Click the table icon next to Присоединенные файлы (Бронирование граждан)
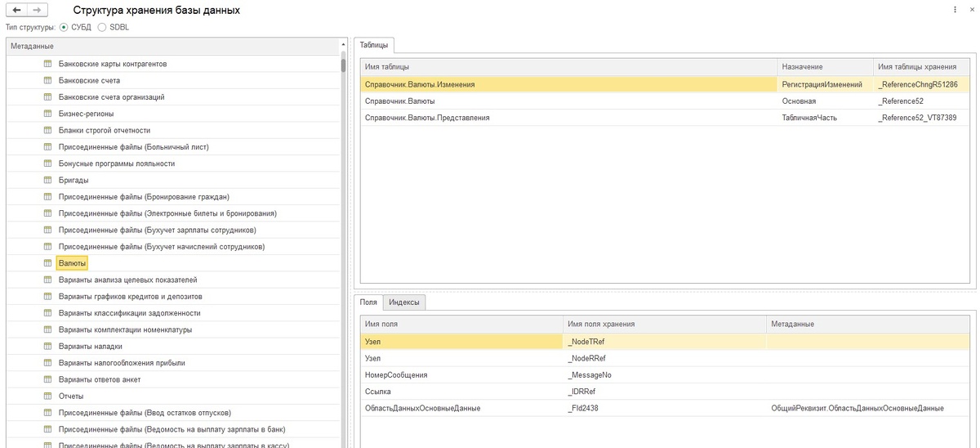This screenshot has height=448, width=980. click(47, 197)
